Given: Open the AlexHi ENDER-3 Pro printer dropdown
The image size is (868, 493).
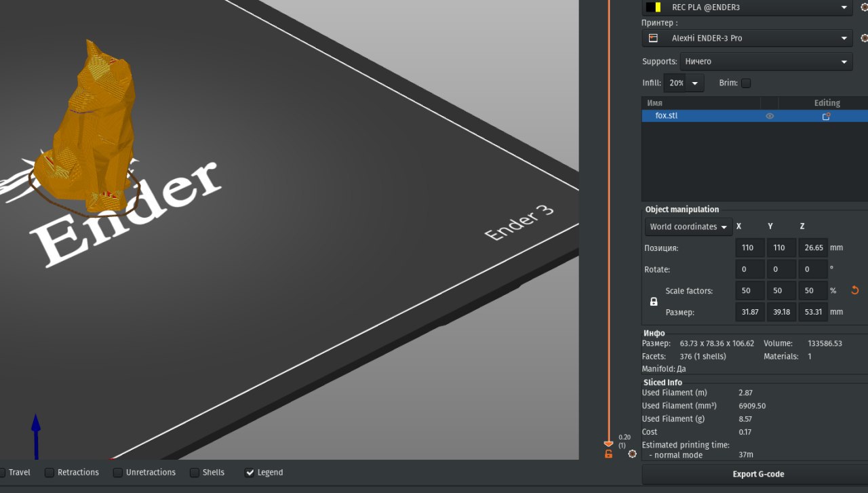Looking at the screenshot, I should [747, 38].
